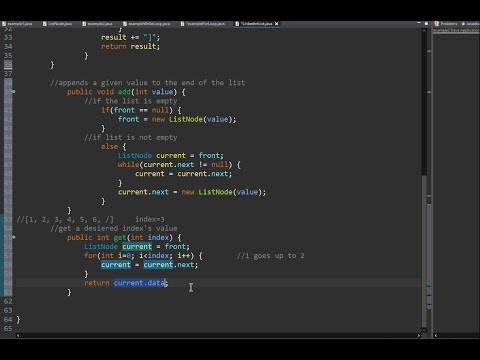Click the editor horizontal scrollbar right arrow
Image resolution: width=480 pixels, height=360 pixels.
pyautogui.click(x=419, y=335)
